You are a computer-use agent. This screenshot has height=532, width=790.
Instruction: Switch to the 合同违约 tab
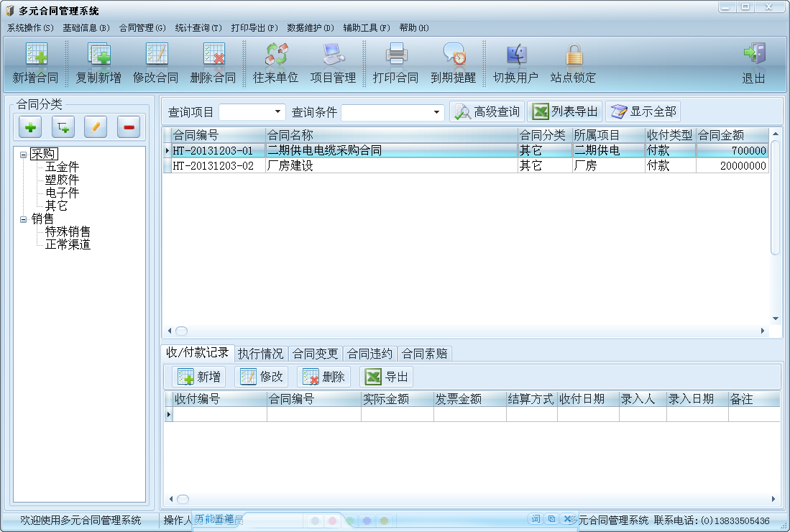pyautogui.click(x=369, y=354)
